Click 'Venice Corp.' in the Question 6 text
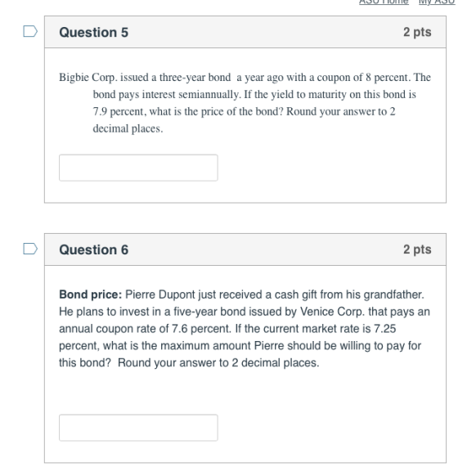This screenshot has width=458, height=476. coord(332,312)
